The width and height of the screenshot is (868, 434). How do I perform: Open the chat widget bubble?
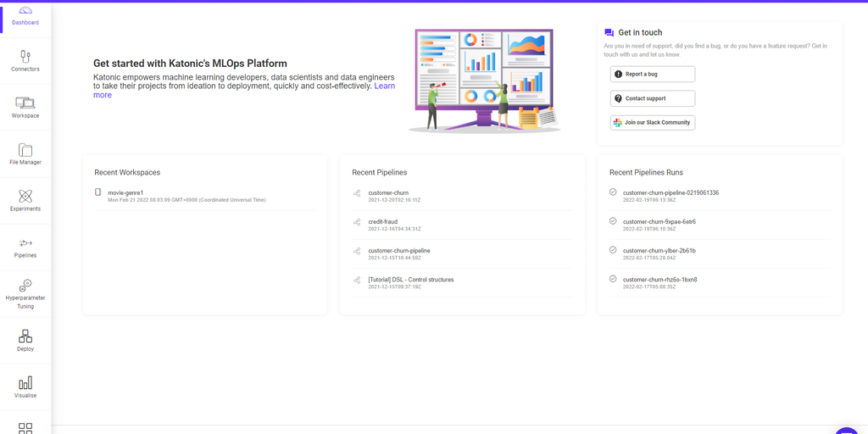click(847, 430)
